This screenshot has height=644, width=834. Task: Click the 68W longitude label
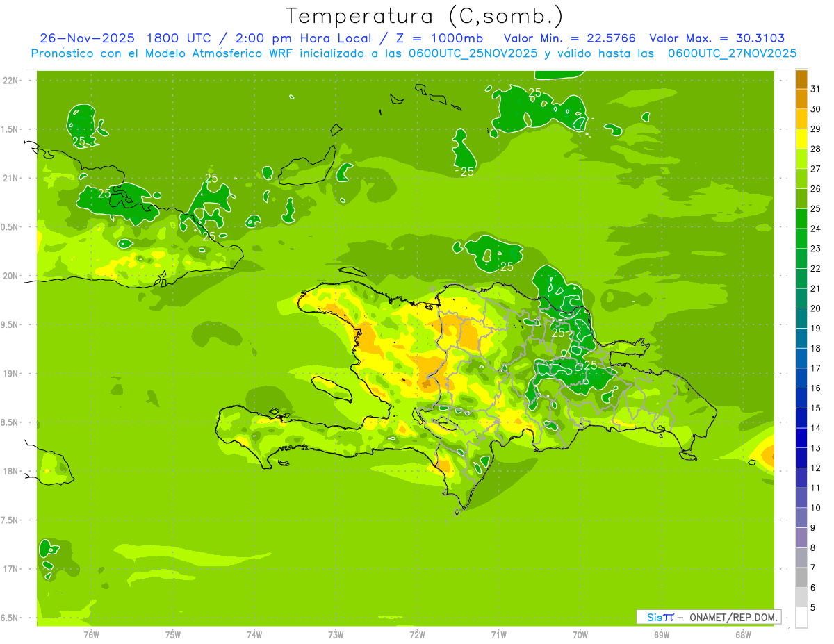pyautogui.click(x=743, y=635)
